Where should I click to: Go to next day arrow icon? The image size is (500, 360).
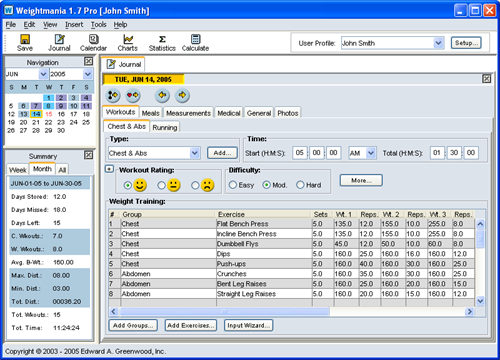pos(182,96)
